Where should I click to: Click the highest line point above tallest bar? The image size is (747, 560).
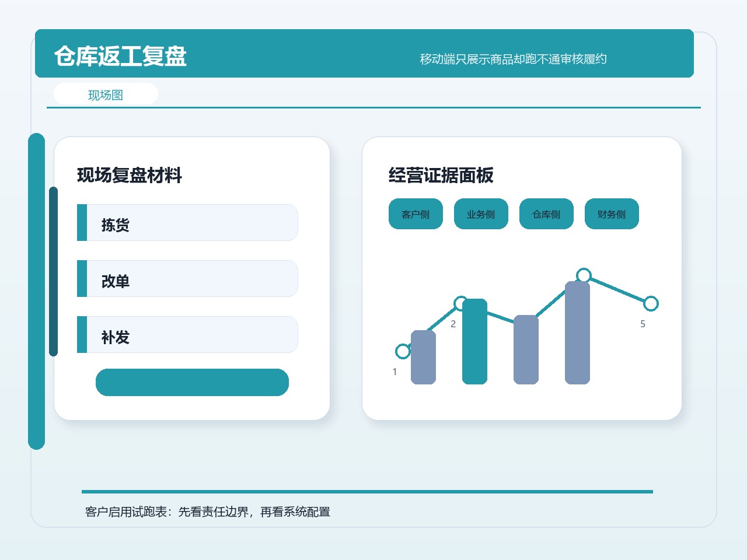(584, 275)
